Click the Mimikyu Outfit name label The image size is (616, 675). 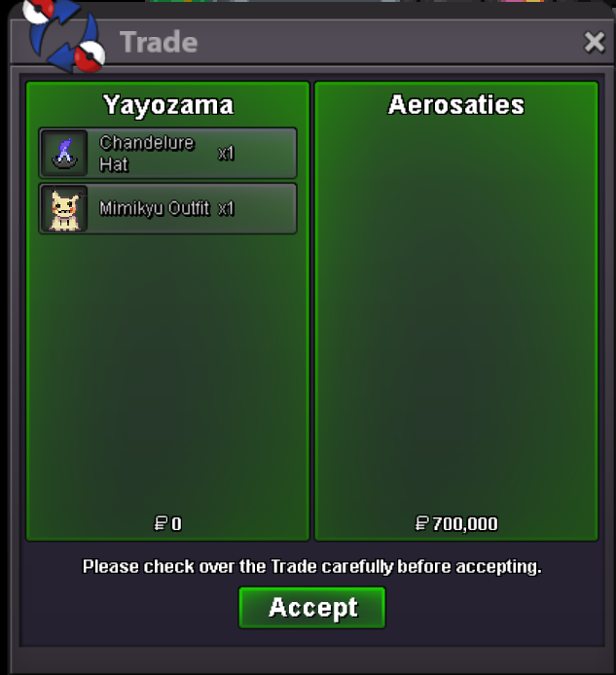click(154, 209)
